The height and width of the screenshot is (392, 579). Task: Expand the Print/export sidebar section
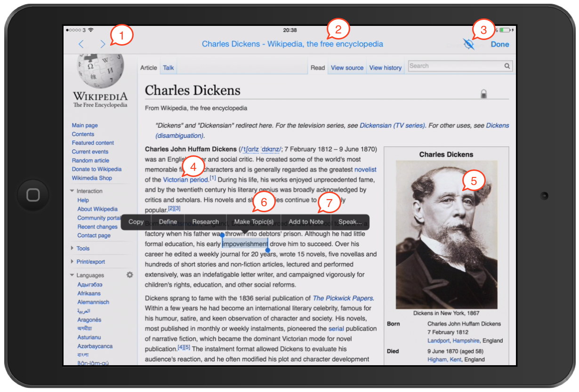click(x=72, y=262)
